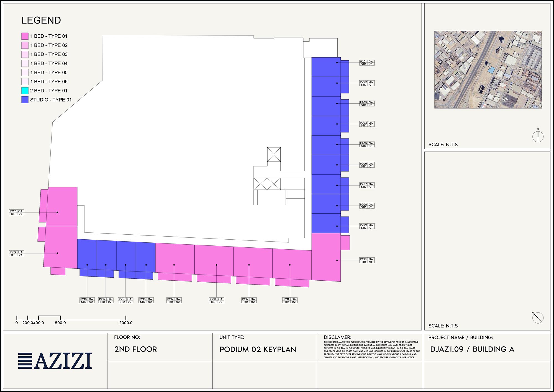Click the DJAZ1.09 / BUILDING A text
Screen dimensions: 554x392
pyautogui.click(x=472, y=349)
